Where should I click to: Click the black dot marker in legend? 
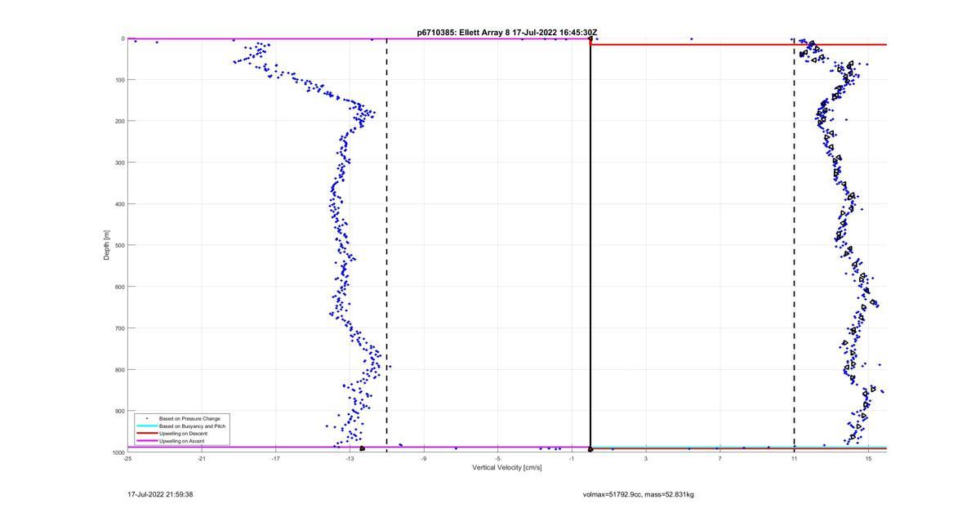tap(147, 419)
